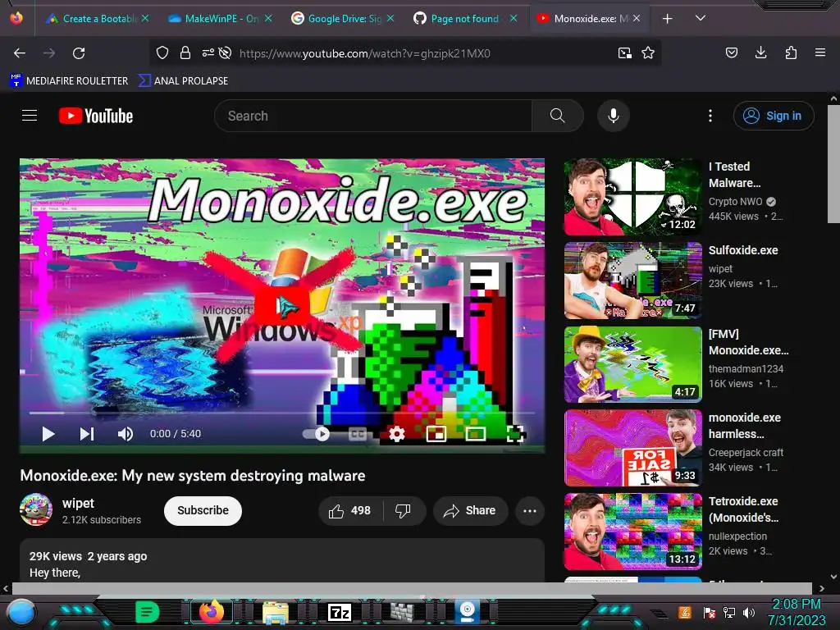Sign in to YouTube
Screen dimensions: 840x630
774,116
